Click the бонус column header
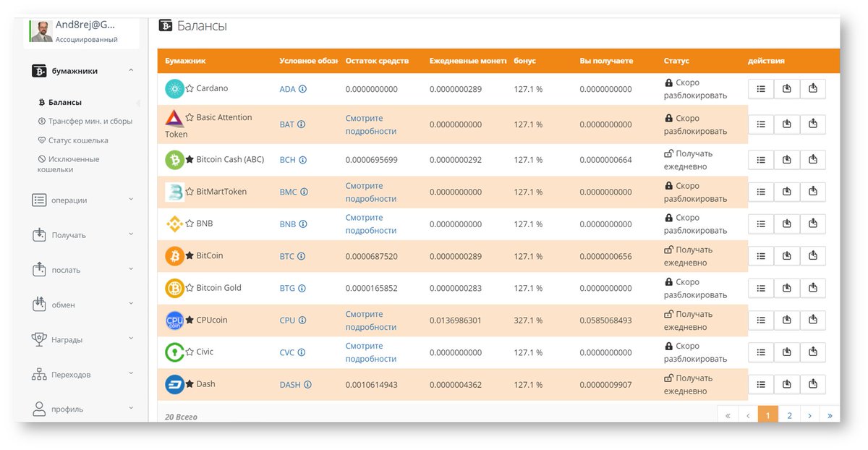This screenshot has width=868, height=450. tap(525, 61)
